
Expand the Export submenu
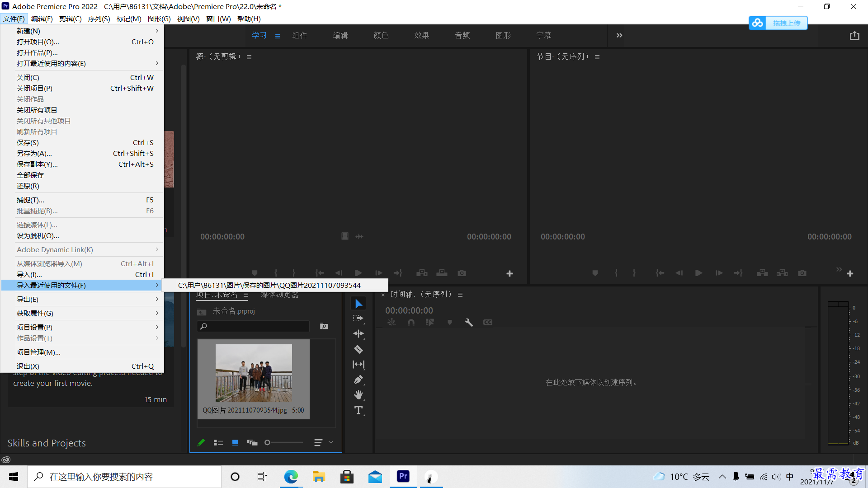click(x=82, y=299)
